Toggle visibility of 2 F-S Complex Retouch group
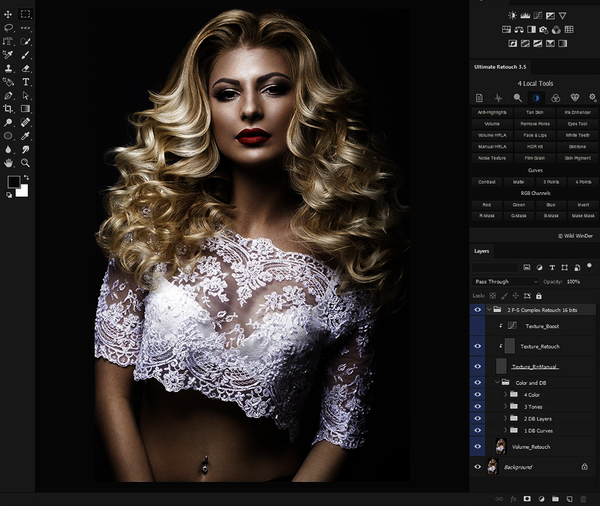 (x=478, y=310)
